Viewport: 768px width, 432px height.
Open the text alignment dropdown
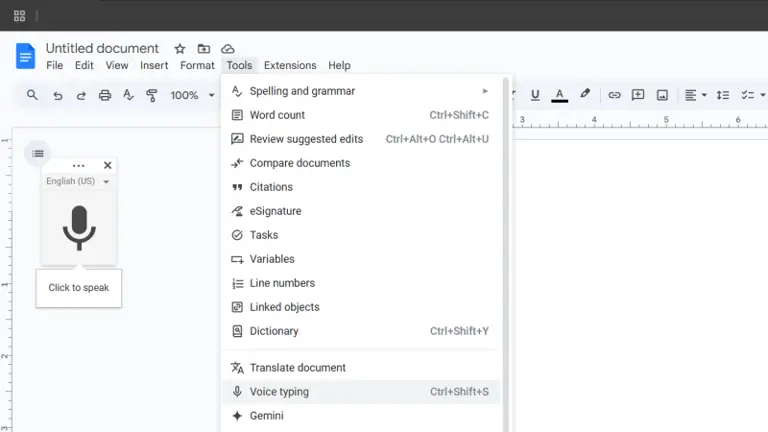coord(696,95)
